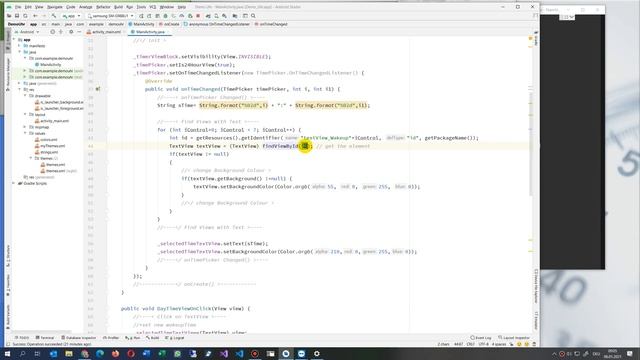Open the samsung device selector dropdown
The height and width of the screenshot is (360, 640).
point(111,16)
